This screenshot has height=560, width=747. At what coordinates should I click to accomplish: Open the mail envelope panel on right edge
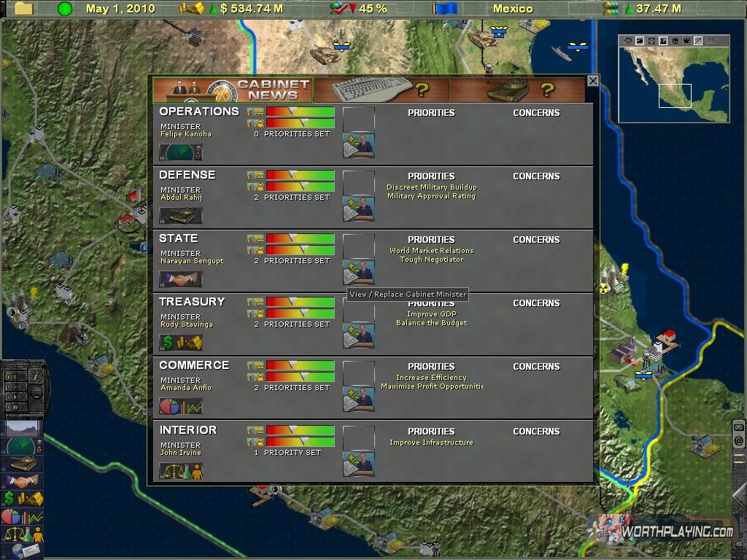coord(739,427)
